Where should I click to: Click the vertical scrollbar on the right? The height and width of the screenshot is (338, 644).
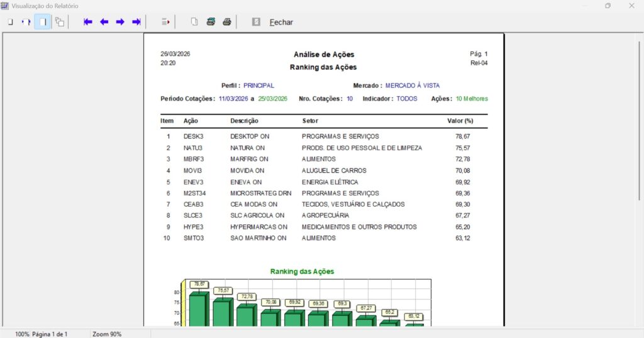(640, 126)
